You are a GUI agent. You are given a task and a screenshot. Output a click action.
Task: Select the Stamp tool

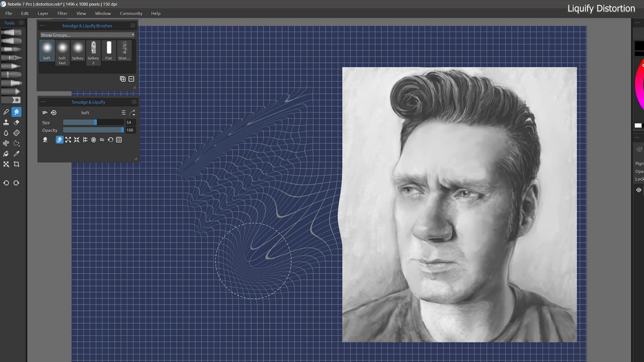(x=6, y=122)
